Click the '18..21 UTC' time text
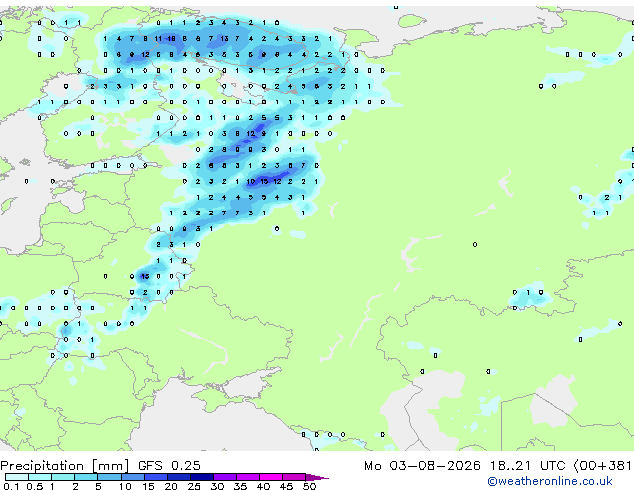Screen dimensions: 634x490 coord(527,466)
